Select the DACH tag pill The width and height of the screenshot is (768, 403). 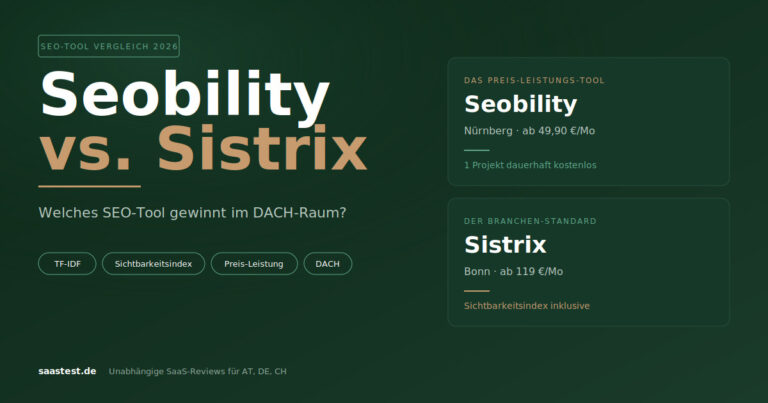click(x=328, y=263)
